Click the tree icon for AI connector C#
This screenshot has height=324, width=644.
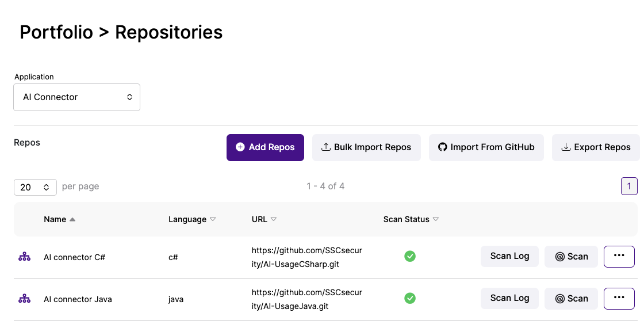24,257
